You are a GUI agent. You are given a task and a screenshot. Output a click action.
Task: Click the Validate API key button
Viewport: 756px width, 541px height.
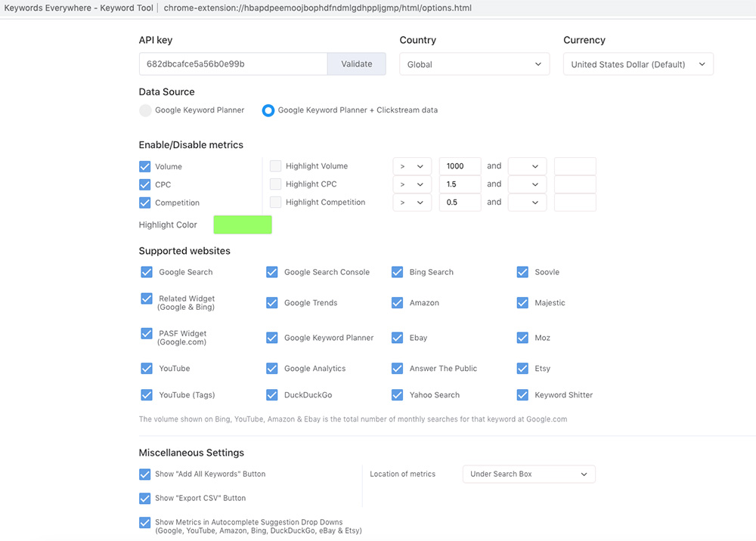[x=356, y=64]
